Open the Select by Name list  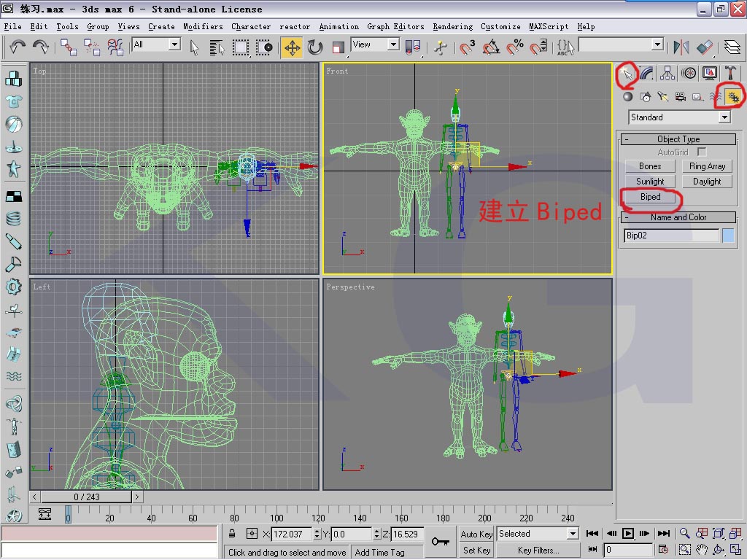click(x=217, y=47)
